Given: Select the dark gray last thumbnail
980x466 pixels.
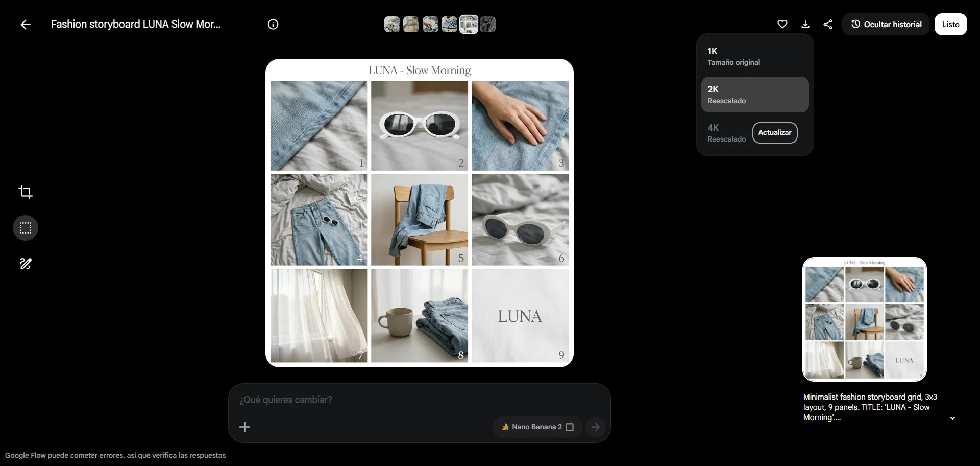Looking at the screenshot, I should tap(487, 25).
